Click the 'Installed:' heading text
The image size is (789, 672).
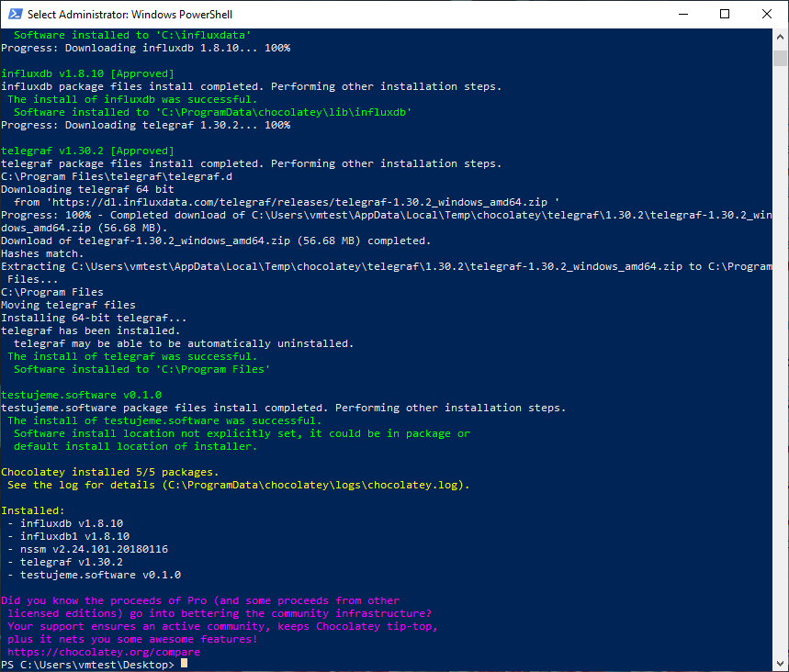[x=33, y=510]
